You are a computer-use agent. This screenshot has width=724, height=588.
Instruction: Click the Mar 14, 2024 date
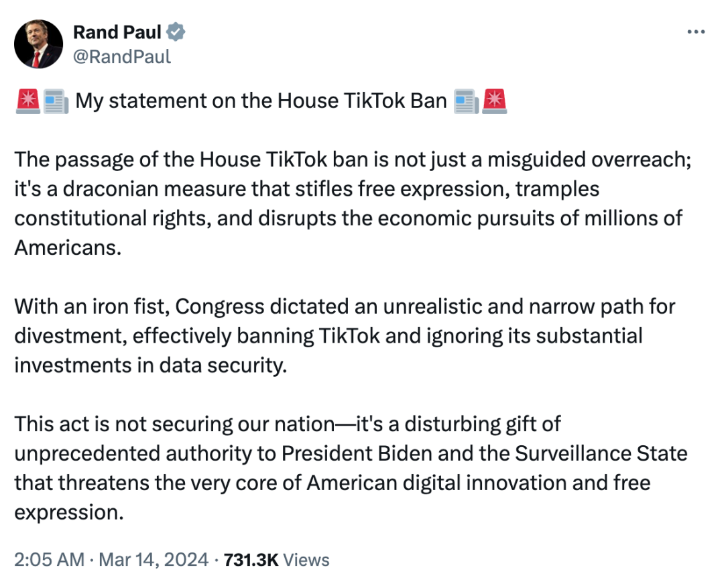[x=154, y=559]
